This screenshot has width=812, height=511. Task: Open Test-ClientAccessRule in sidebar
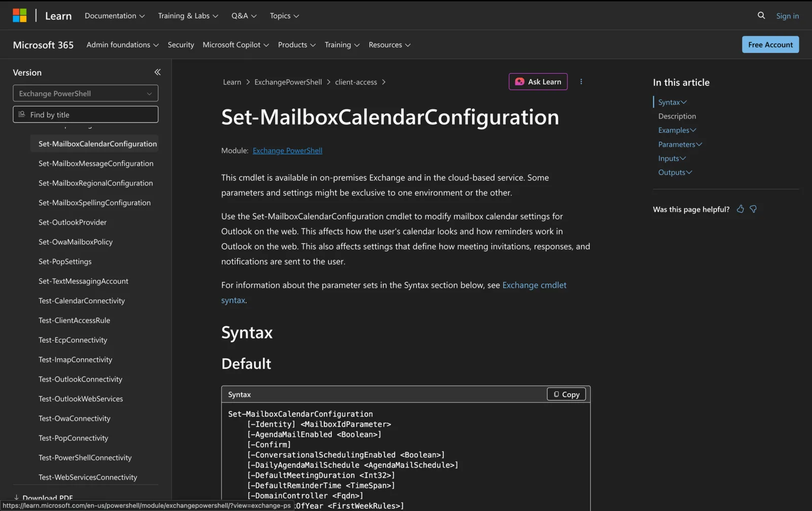74,321
